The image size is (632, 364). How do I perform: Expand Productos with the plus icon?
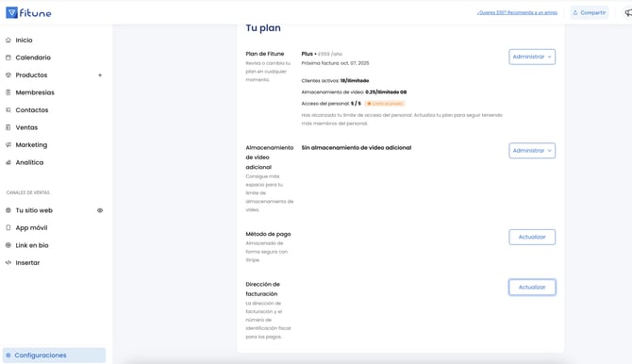[x=100, y=75]
